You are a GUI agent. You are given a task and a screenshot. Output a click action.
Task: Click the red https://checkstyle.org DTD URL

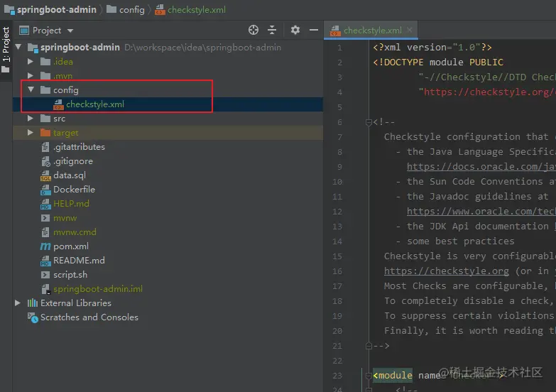[x=490, y=92]
